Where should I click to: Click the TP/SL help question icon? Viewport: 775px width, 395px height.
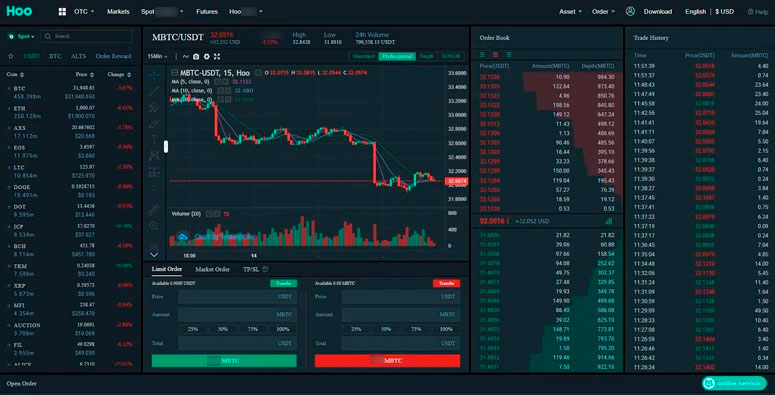(x=265, y=269)
